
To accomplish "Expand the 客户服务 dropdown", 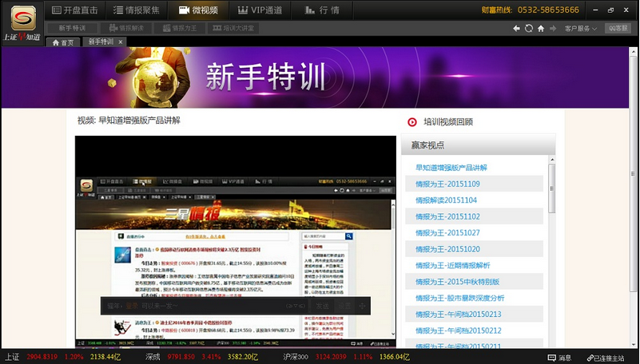I will click(580, 29).
